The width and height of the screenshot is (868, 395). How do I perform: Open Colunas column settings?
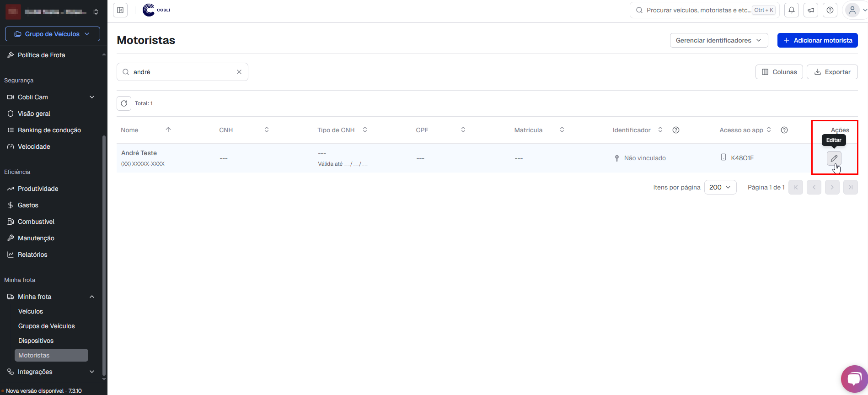[x=779, y=72]
